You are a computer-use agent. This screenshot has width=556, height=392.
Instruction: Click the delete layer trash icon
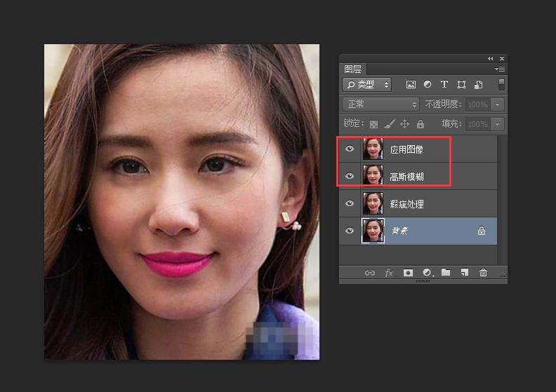click(x=483, y=273)
